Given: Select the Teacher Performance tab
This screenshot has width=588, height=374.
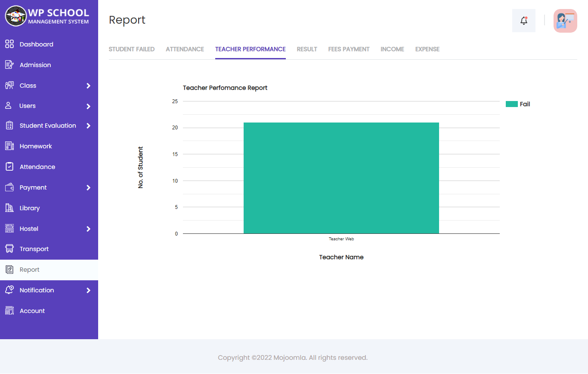Looking at the screenshot, I should 251,49.
